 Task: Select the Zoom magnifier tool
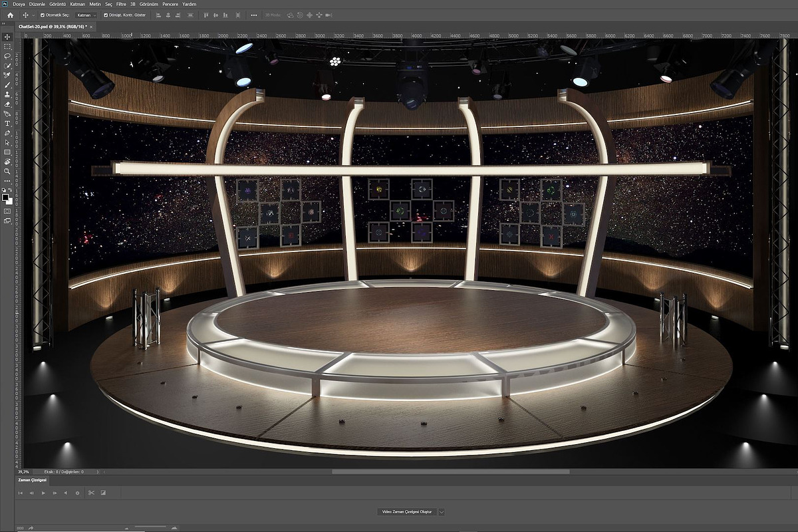click(7, 171)
